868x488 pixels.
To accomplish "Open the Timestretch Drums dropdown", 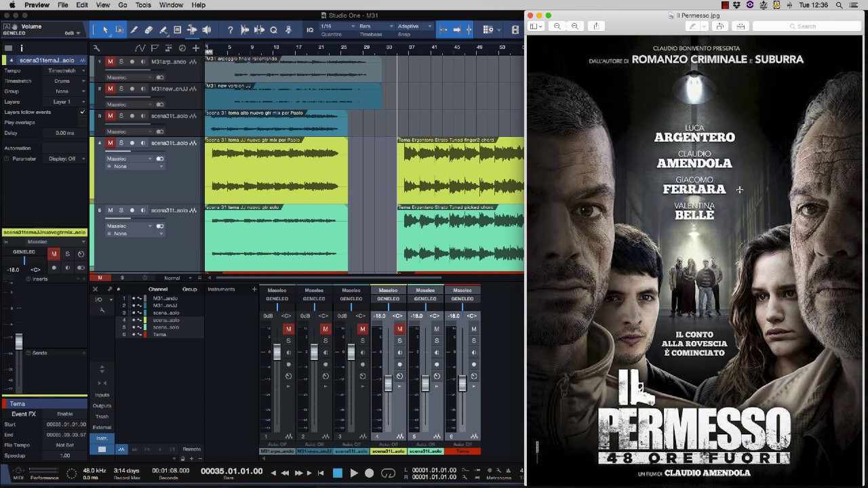I will (x=66, y=81).
